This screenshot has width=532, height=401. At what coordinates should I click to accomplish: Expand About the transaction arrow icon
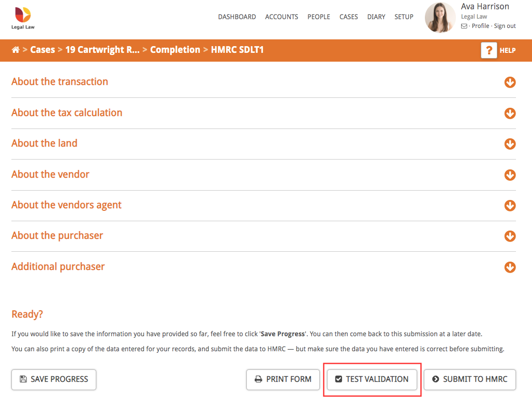tap(510, 82)
